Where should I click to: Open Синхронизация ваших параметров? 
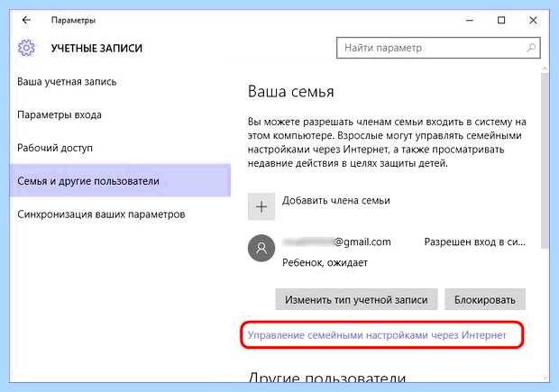pos(101,214)
